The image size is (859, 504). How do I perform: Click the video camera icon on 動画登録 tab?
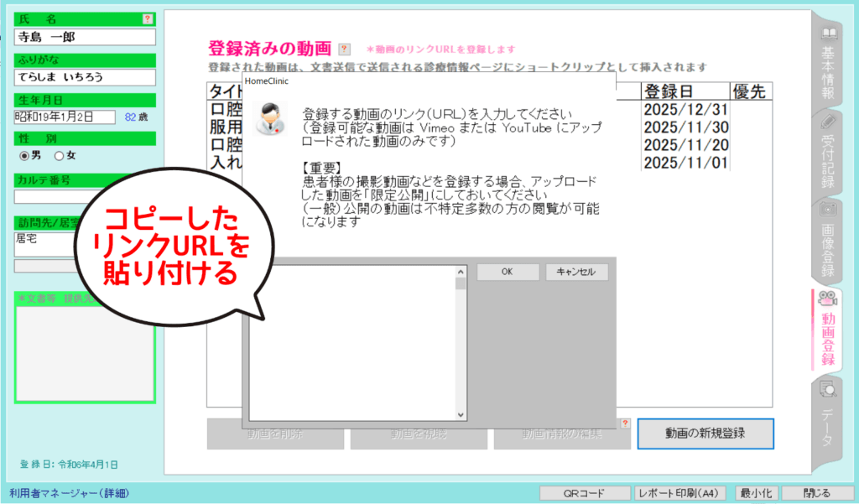(x=828, y=299)
